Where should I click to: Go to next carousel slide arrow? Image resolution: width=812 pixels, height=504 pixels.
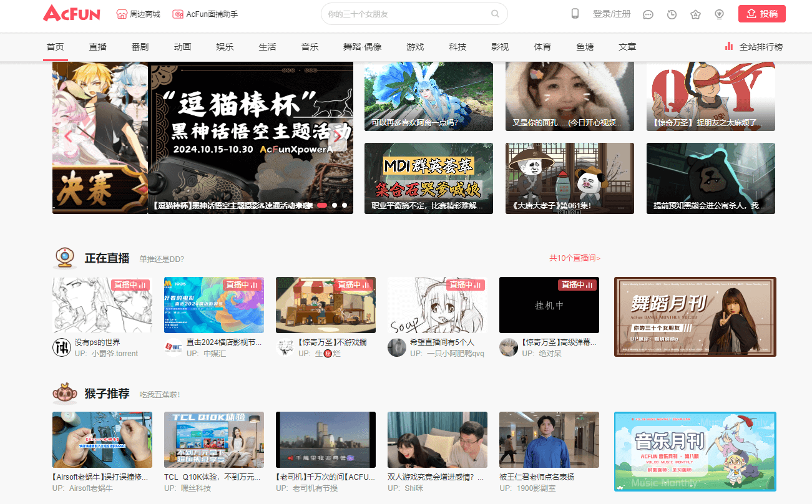click(338, 136)
